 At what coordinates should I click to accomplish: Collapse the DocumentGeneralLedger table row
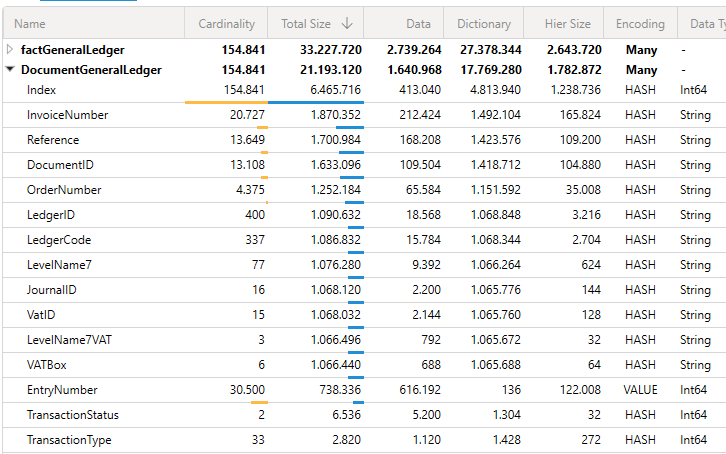10,70
